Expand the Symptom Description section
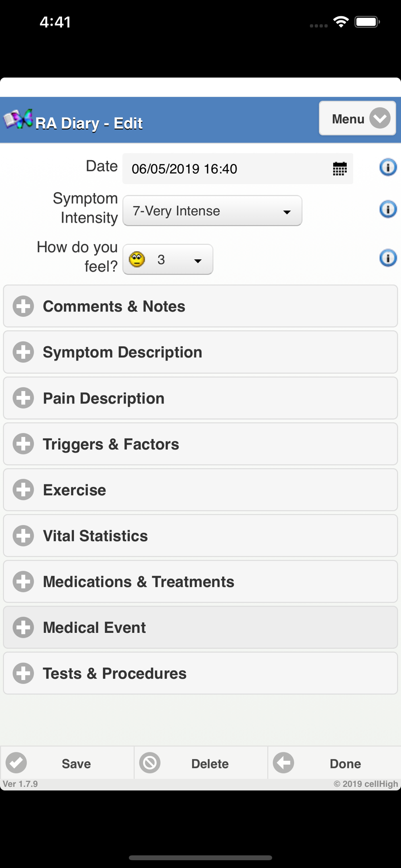The image size is (401, 868). tap(200, 352)
